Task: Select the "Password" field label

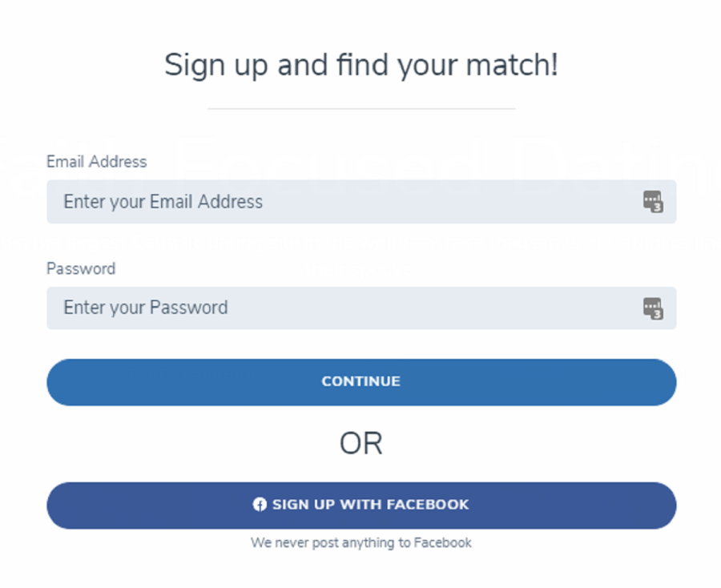Action: tap(81, 268)
